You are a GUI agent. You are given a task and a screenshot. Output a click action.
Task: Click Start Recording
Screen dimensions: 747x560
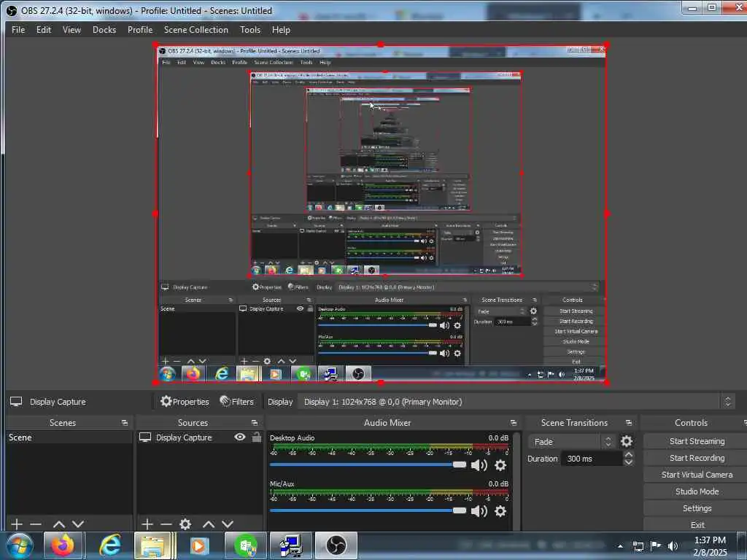pos(697,458)
